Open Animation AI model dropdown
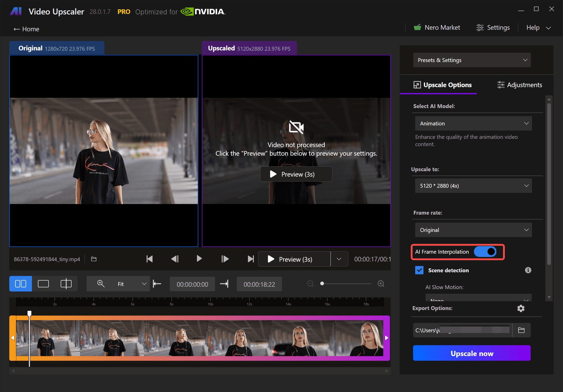The image size is (563, 392). [x=473, y=124]
